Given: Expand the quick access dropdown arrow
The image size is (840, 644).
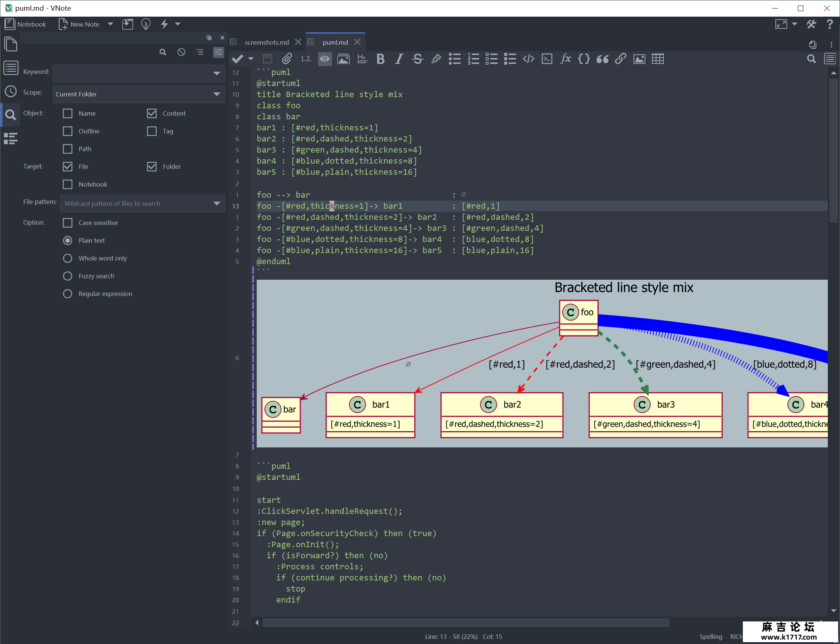Looking at the screenshot, I should 178,24.
